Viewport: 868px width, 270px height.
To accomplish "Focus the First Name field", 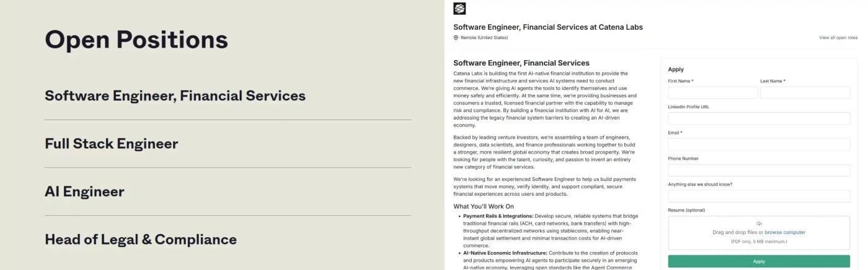I will 712,93.
